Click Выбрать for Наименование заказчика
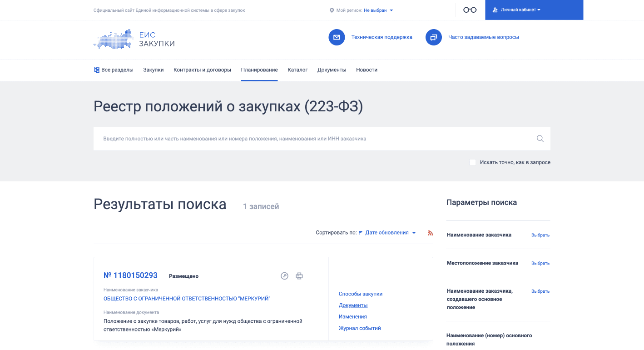 540,235
